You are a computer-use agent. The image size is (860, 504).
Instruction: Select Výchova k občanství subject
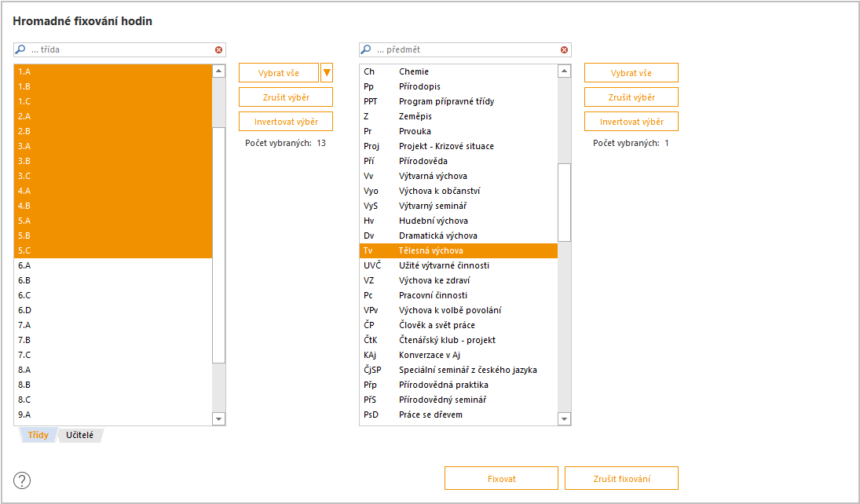[x=459, y=191]
